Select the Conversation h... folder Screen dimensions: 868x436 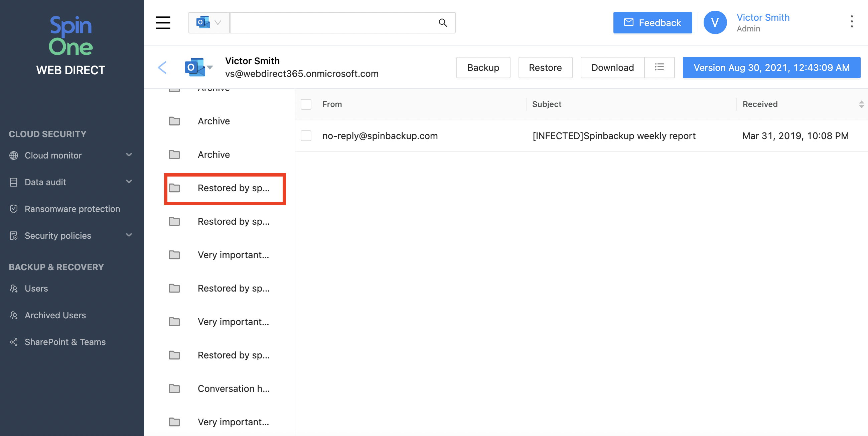pos(233,389)
